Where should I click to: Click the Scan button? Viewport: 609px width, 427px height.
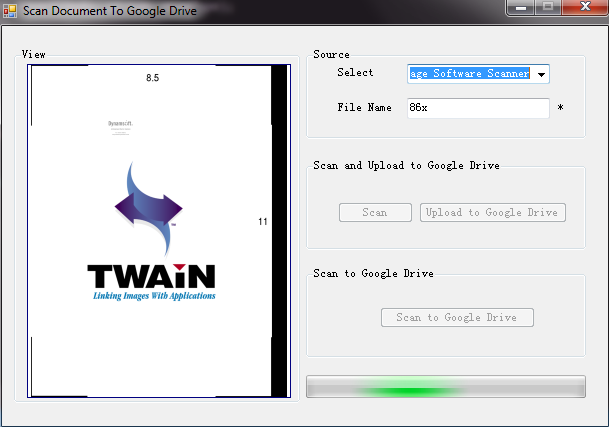[375, 213]
